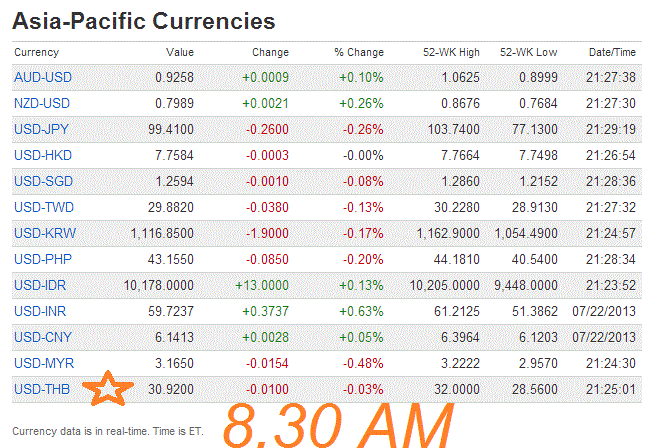Viewport: 658px width, 448px height.
Task: Click the USD-TWD currency pair
Action: (x=44, y=207)
